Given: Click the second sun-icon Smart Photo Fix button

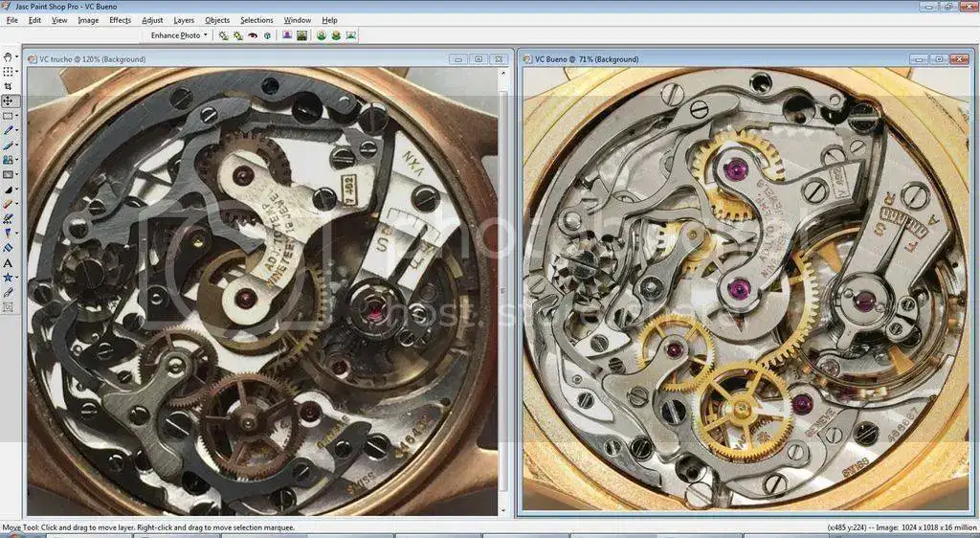Looking at the screenshot, I should click(x=237, y=35).
